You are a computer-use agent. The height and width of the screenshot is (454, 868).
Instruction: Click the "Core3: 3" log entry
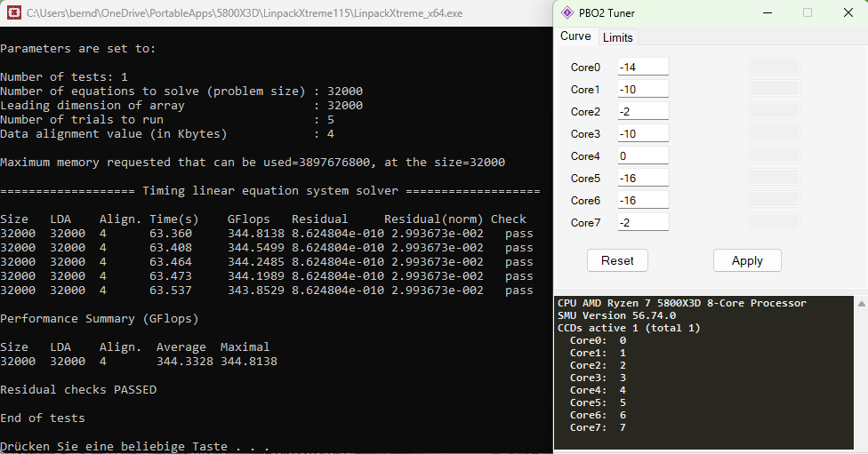(598, 378)
